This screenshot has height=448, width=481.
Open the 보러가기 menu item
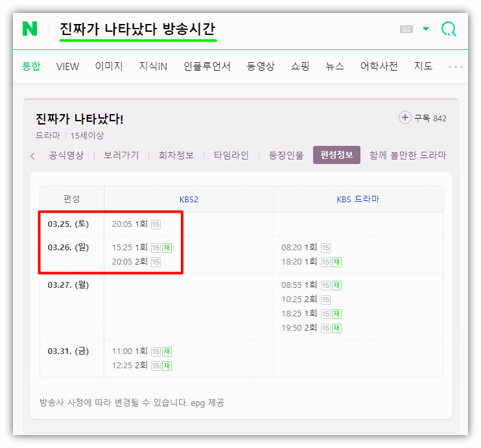click(121, 155)
